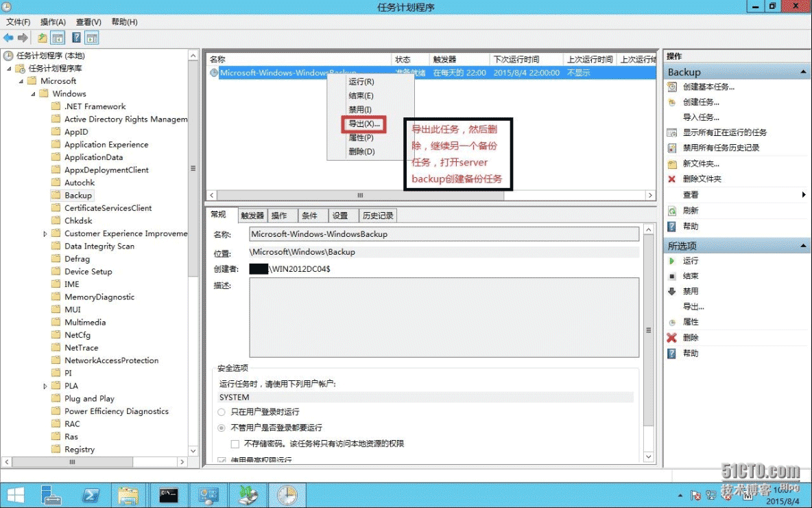Image resolution: width=812 pixels, height=508 pixels.
Task: Click the Windows Start button
Action: [x=15, y=495]
